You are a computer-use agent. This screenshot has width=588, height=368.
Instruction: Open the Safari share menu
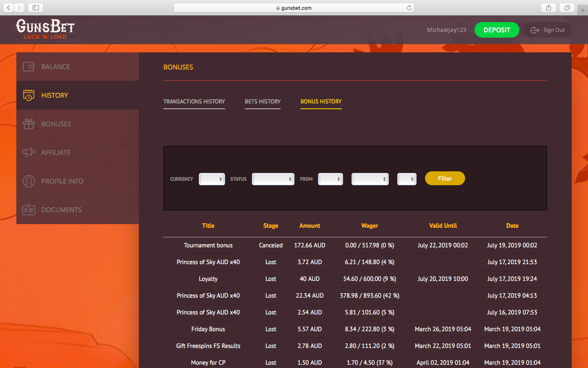(548, 8)
